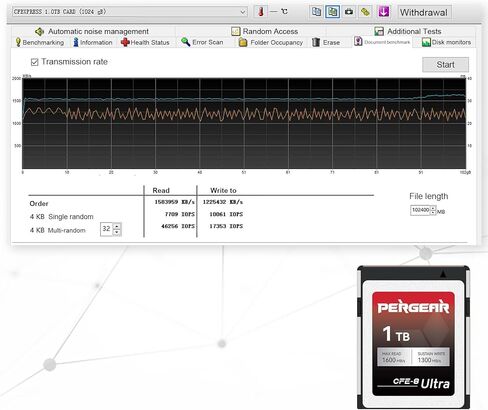This screenshot has width=488, height=410.
Task: Open the Additional Tests tab
Action: pos(408,31)
